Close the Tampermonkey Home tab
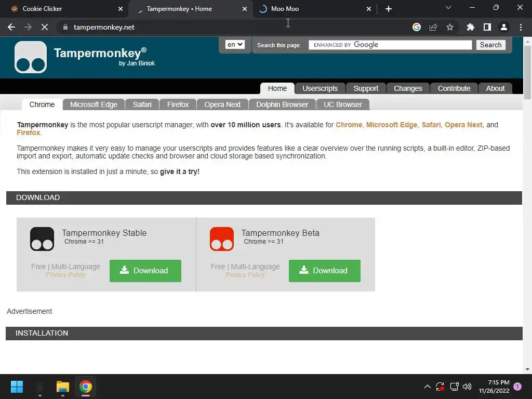The height and width of the screenshot is (399, 532). (245, 9)
